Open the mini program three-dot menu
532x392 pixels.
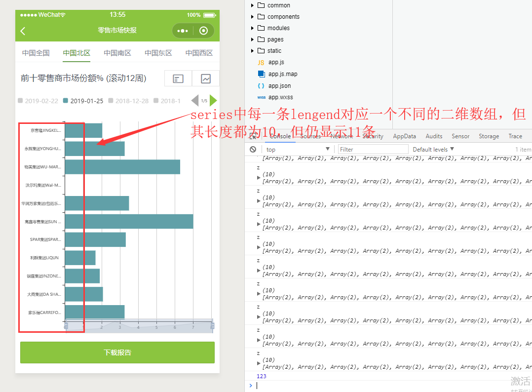[x=183, y=31]
